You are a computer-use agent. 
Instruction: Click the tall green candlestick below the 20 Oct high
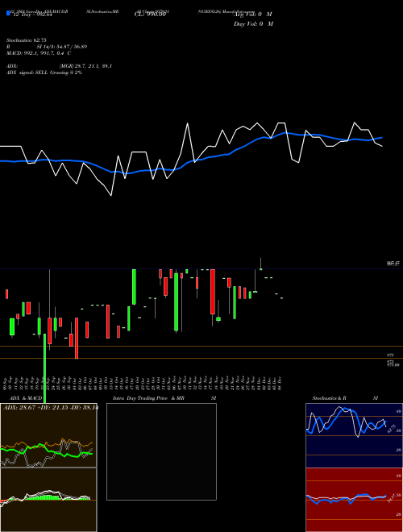[134, 287]
